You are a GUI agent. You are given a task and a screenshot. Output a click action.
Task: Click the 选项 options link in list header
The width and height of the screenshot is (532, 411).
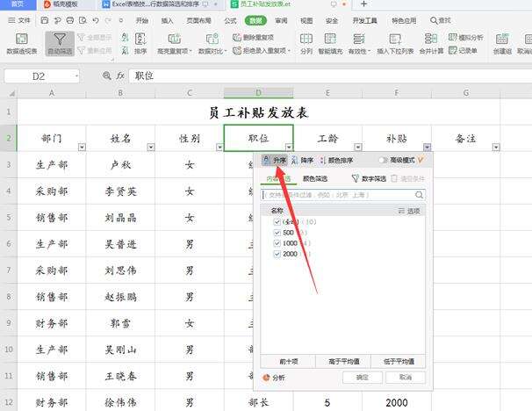(409, 211)
